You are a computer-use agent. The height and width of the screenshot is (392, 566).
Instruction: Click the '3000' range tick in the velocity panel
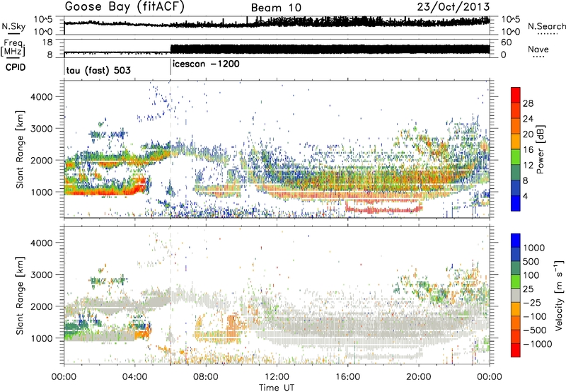pyautogui.click(x=41, y=275)
